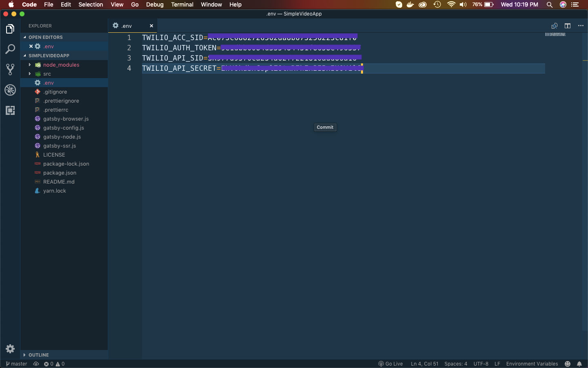Select language mode Environment Variables
This screenshot has height=368, width=588.
click(532, 364)
